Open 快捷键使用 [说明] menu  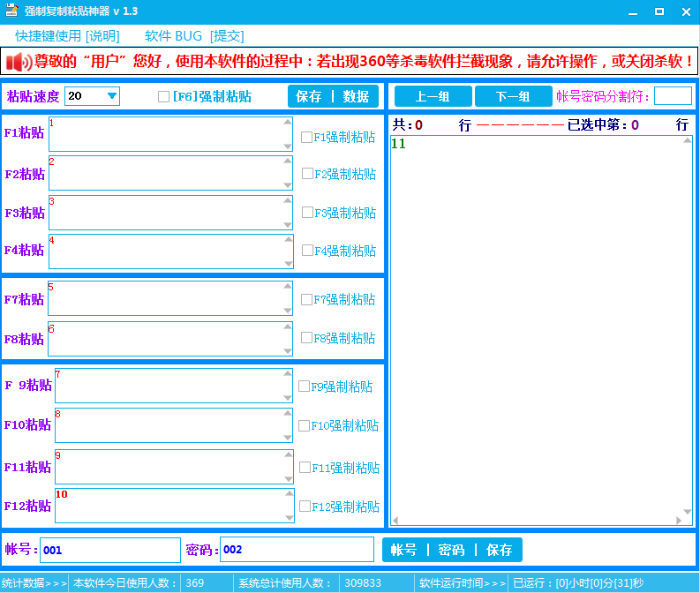(67, 36)
